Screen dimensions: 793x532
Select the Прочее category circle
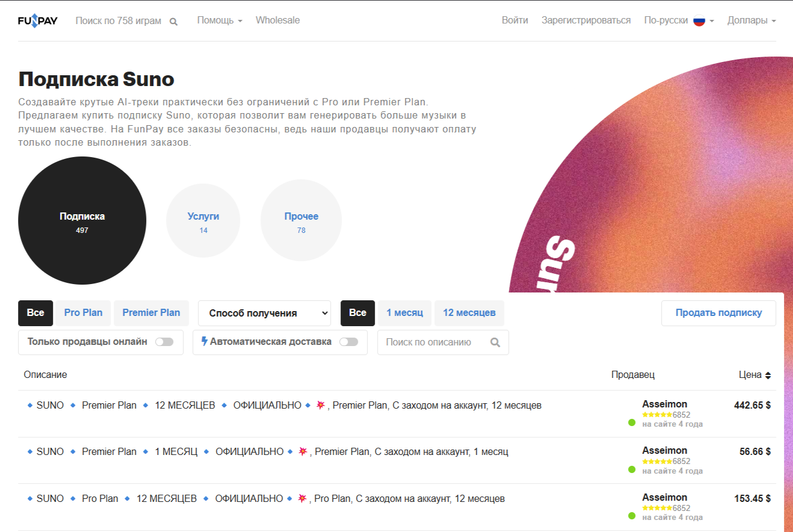(x=301, y=221)
